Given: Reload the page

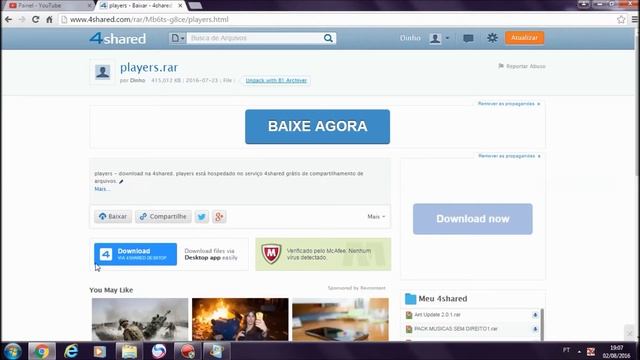Looking at the screenshot, I should click(x=36, y=19).
